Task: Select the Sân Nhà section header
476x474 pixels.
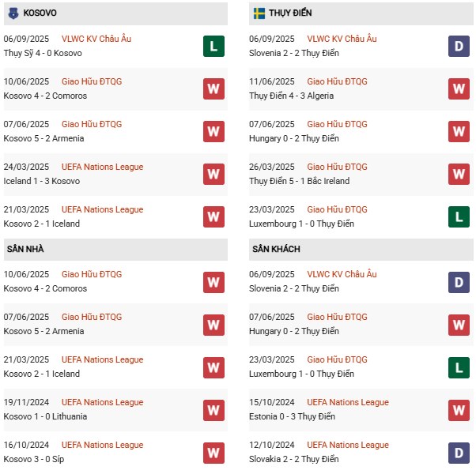Action: (x=25, y=249)
